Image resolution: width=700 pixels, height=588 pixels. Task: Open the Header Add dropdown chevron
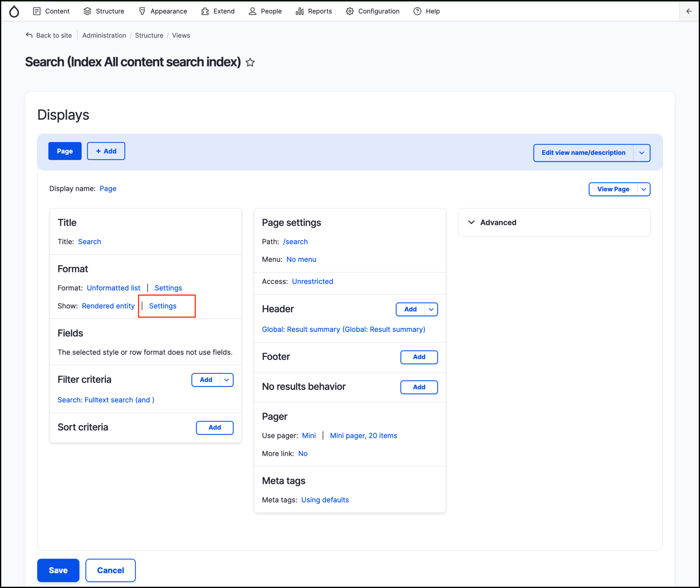[x=431, y=309]
